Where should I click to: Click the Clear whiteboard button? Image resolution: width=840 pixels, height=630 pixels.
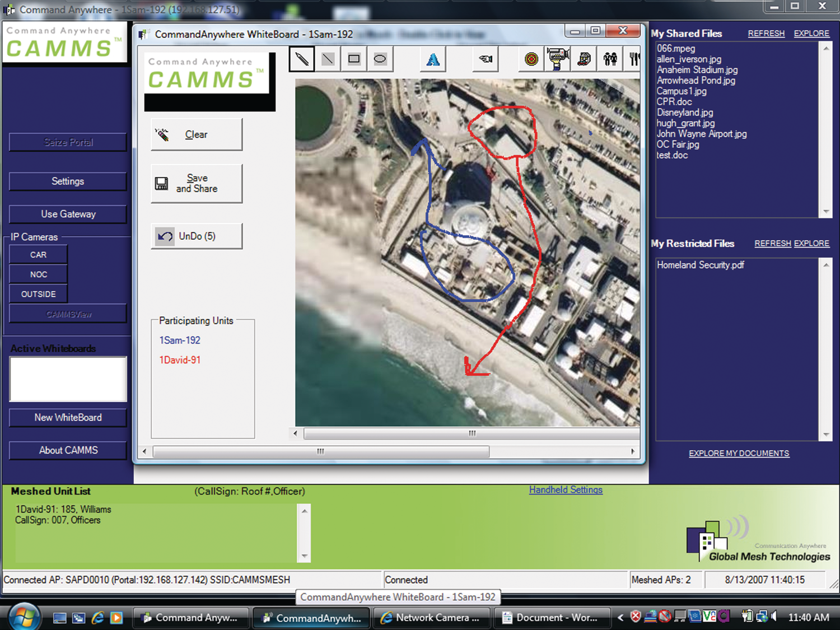(x=197, y=134)
